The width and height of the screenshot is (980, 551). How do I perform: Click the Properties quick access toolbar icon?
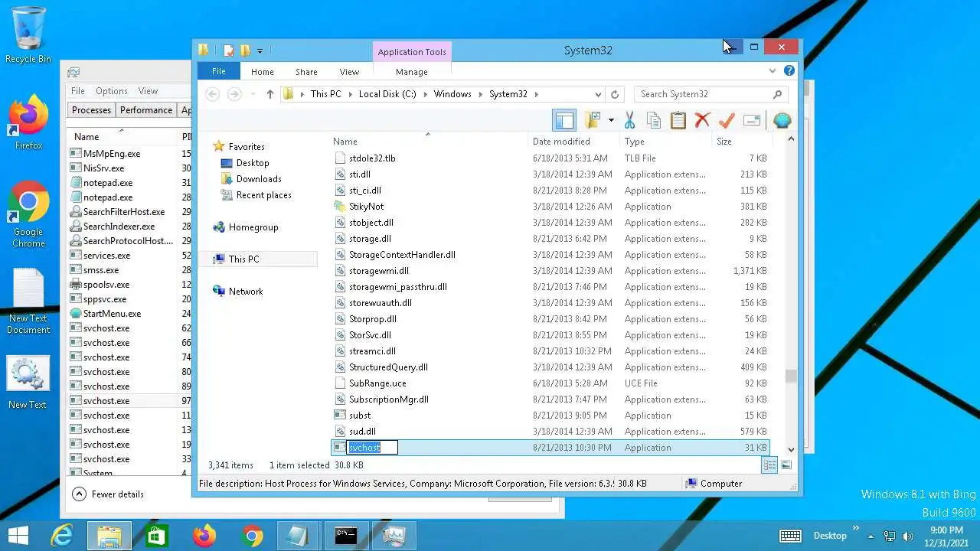(x=229, y=51)
